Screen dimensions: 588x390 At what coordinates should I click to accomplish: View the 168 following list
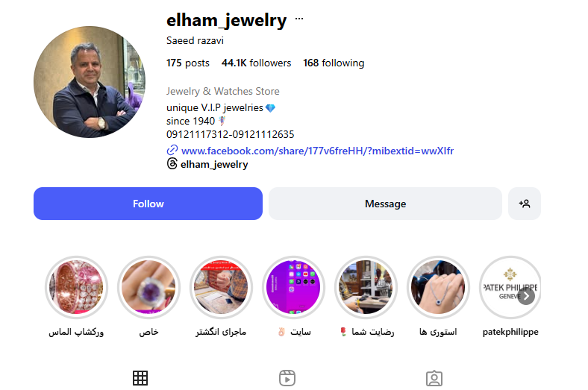click(x=334, y=63)
